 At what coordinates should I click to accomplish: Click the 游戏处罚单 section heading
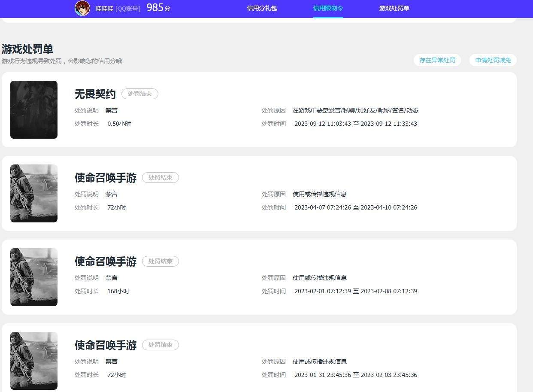click(27, 49)
